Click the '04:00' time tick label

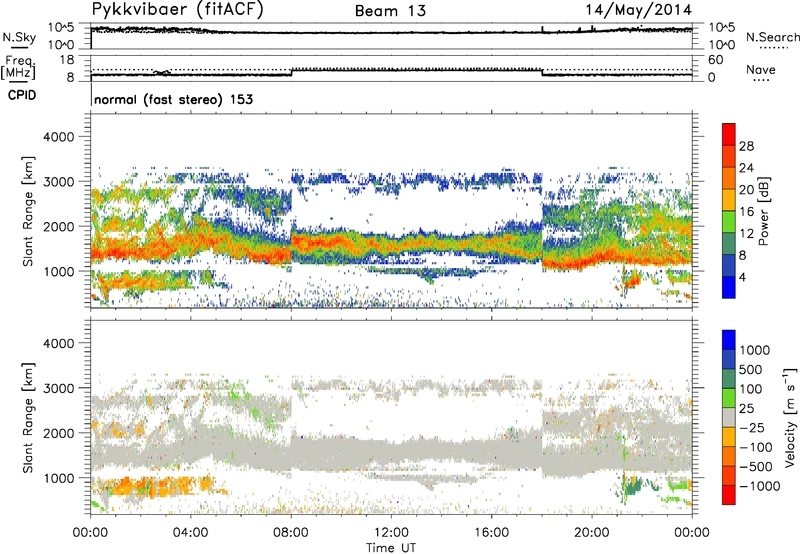pos(191,533)
